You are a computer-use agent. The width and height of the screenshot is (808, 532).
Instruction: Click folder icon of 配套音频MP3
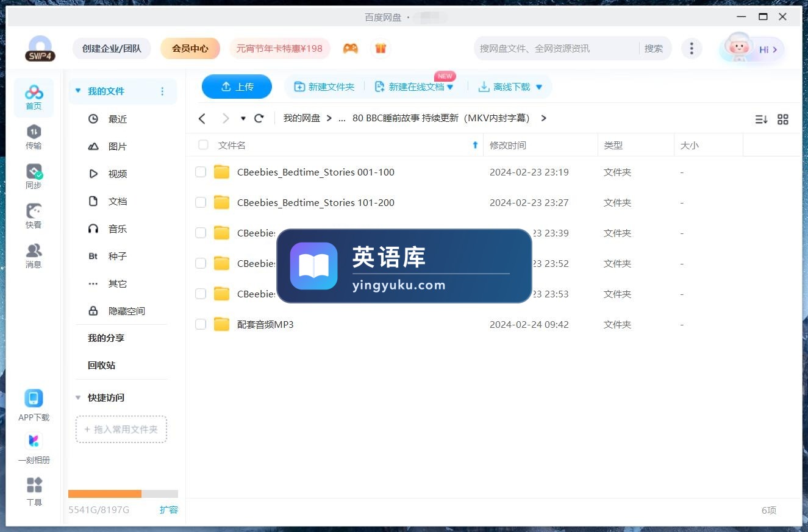(221, 324)
